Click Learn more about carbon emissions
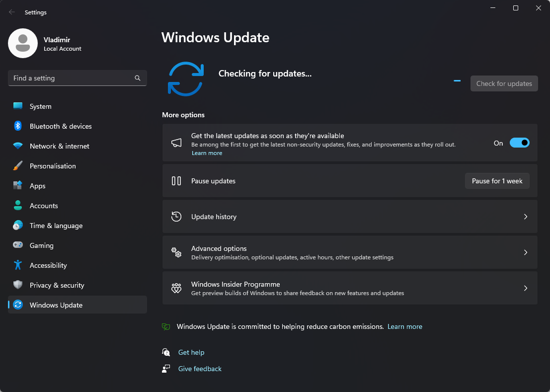The height and width of the screenshot is (392, 550). click(404, 326)
